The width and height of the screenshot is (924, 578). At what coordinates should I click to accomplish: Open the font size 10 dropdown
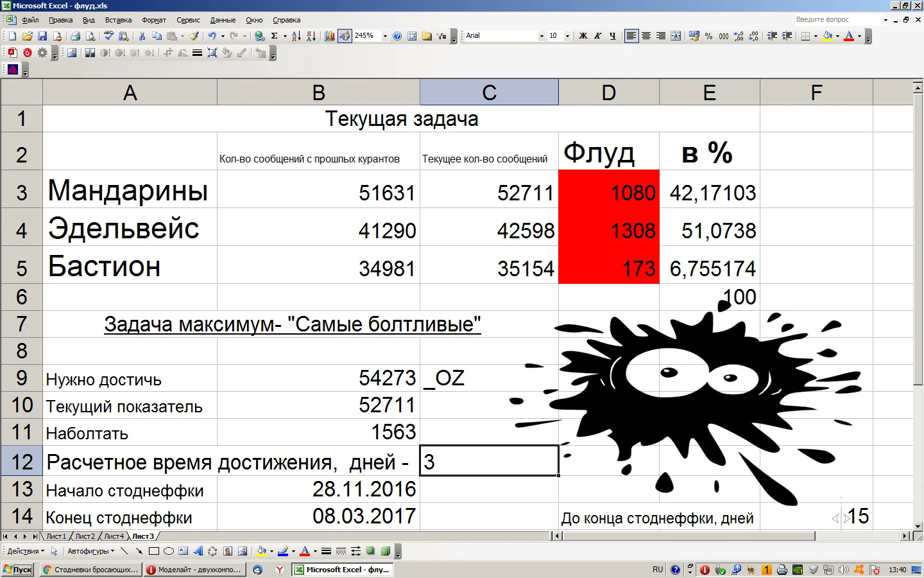click(567, 36)
